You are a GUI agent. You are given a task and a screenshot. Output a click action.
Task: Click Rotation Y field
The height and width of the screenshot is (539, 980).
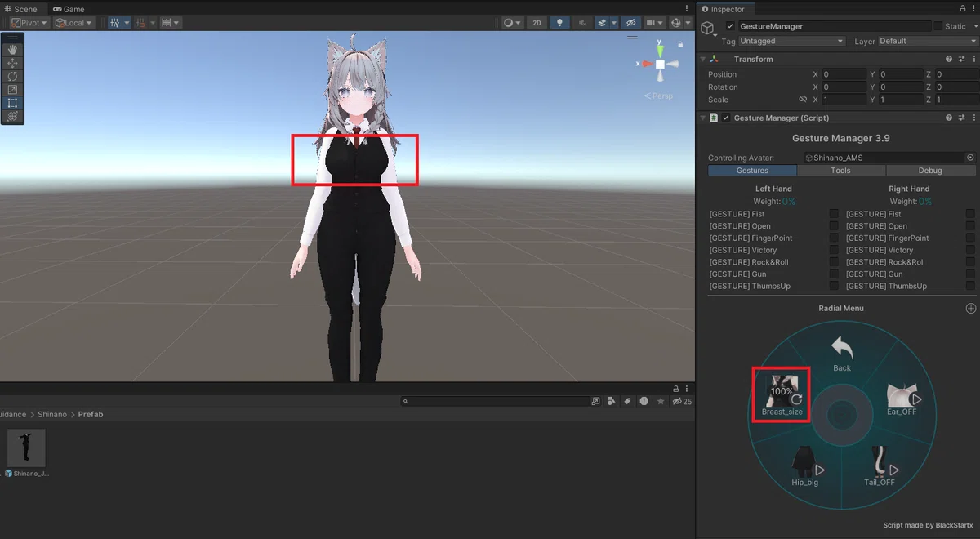point(900,87)
